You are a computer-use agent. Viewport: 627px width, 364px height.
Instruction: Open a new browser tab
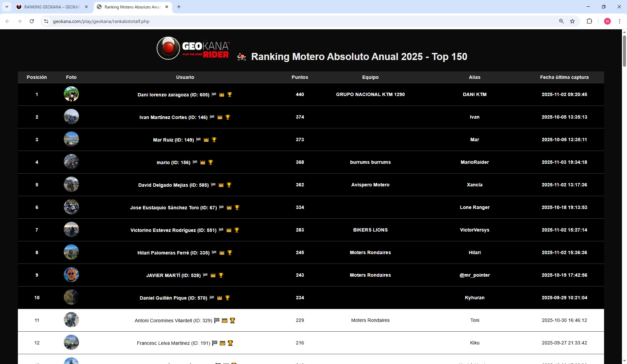point(179,7)
